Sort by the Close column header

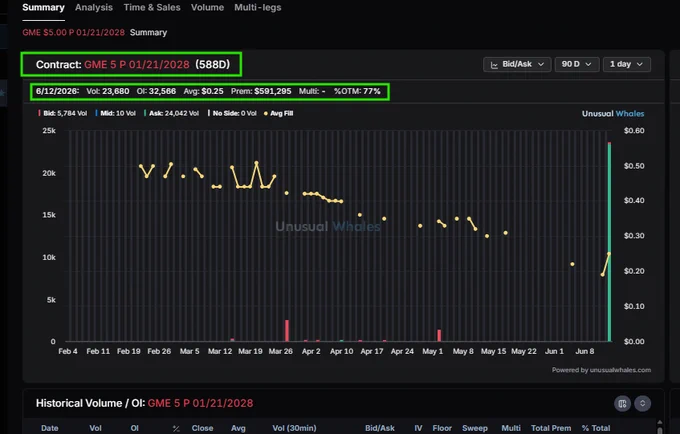click(203, 428)
